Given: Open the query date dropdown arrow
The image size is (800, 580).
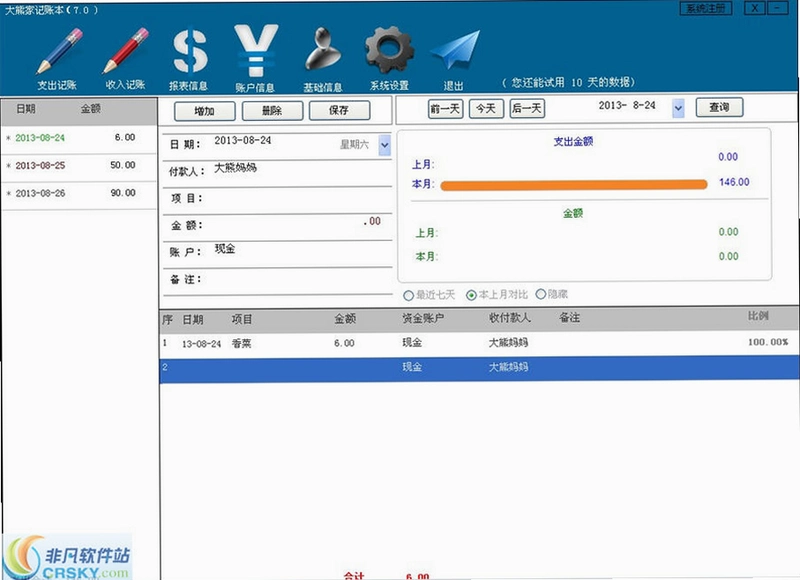Looking at the screenshot, I should [x=678, y=108].
